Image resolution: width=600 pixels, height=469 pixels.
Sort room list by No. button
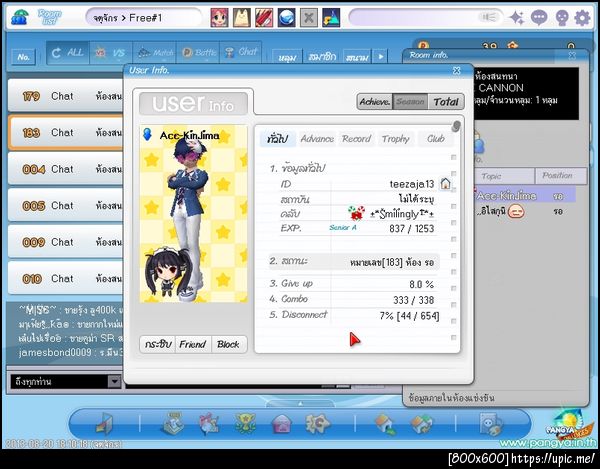24,57
